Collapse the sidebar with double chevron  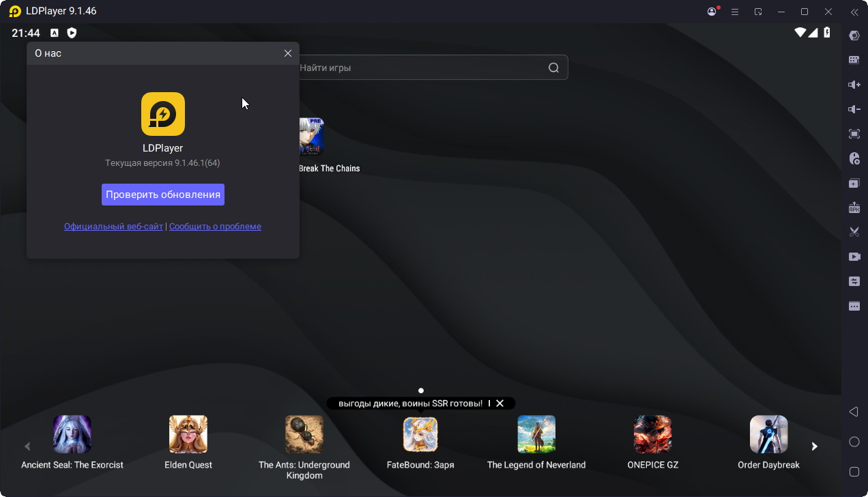tap(854, 12)
